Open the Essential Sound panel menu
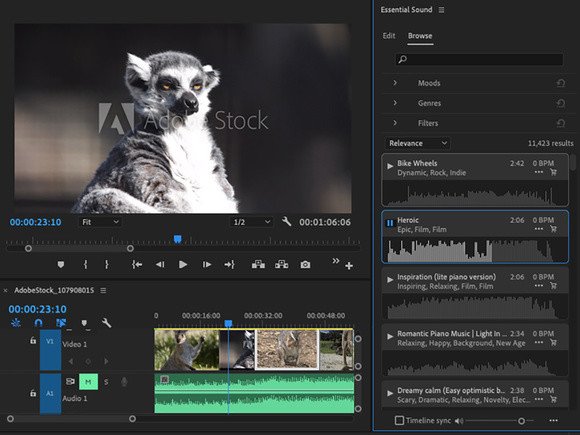This screenshot has height=435, width=580. [441, 10]
